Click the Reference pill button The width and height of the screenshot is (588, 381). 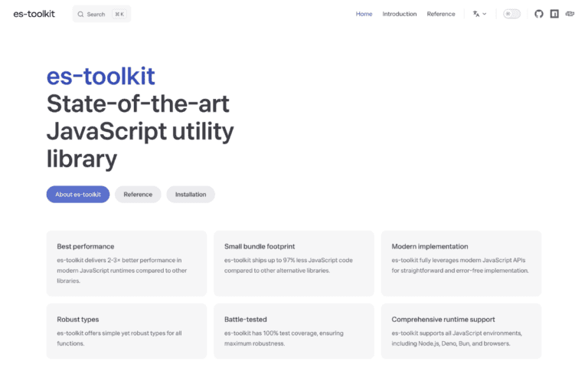pos(138,195)
